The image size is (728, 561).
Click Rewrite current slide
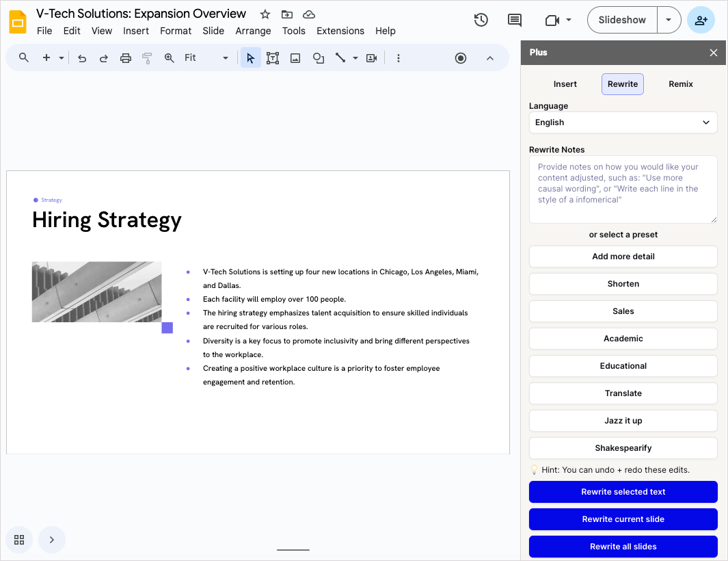(623, 519)
